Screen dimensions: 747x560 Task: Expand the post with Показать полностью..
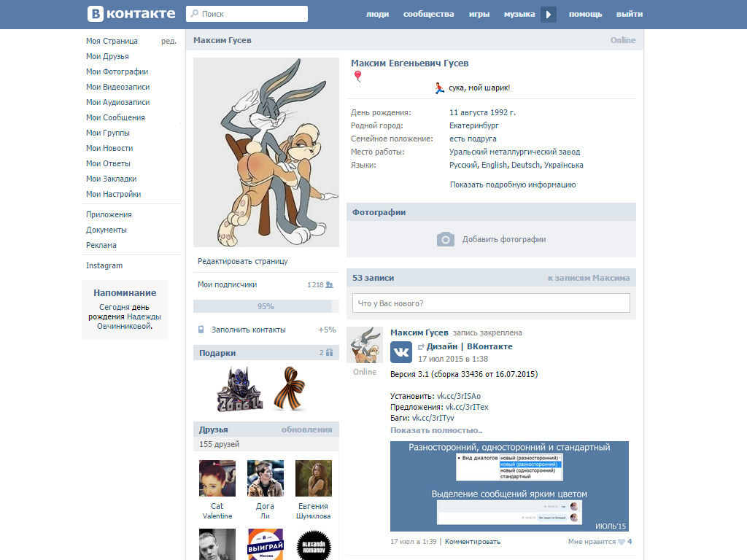(x=436, y=430)
